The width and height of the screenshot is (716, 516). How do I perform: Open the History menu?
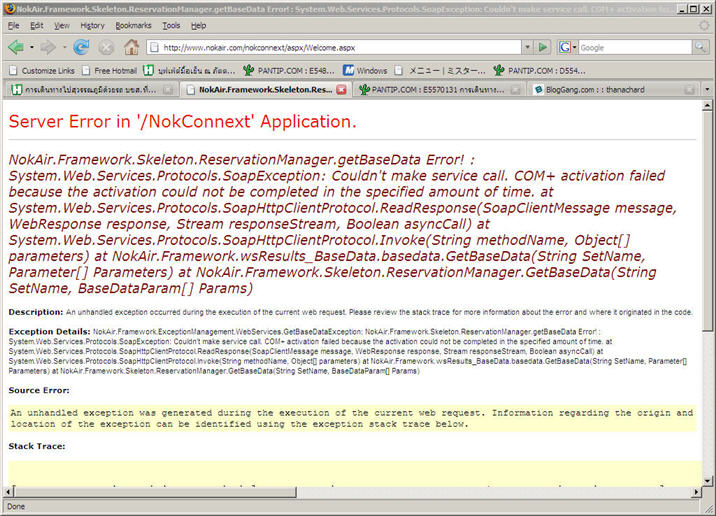pyautogui.click(x=92, y=26)
